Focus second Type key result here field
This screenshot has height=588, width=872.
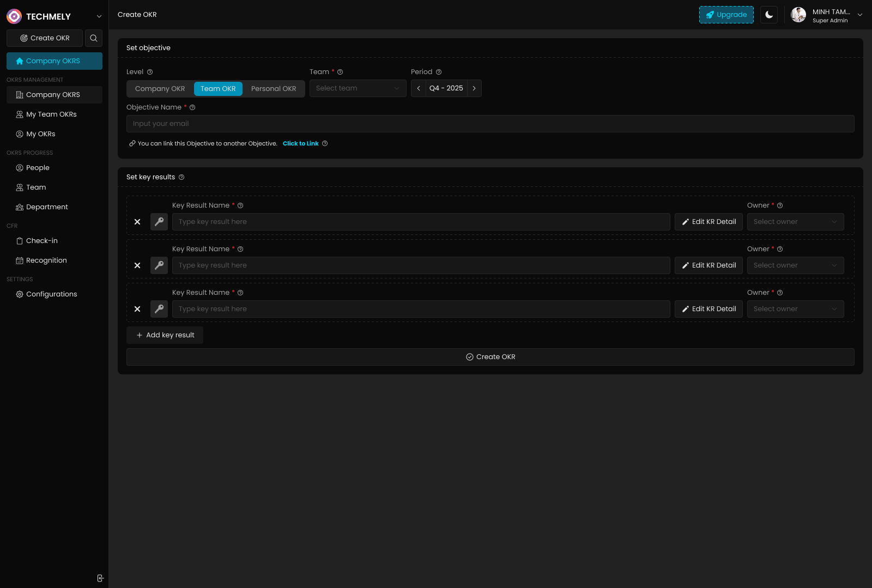click(421, 265)
